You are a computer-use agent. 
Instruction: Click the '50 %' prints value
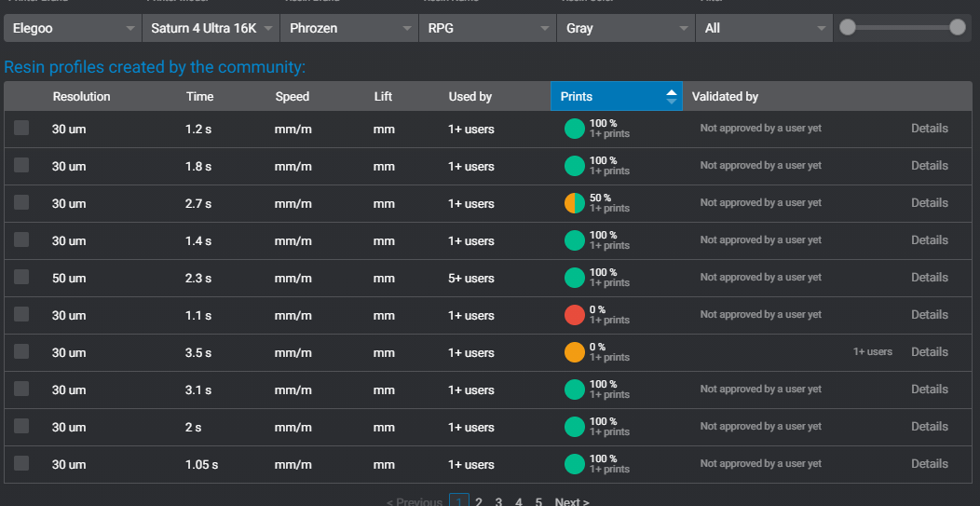point(600,198)
